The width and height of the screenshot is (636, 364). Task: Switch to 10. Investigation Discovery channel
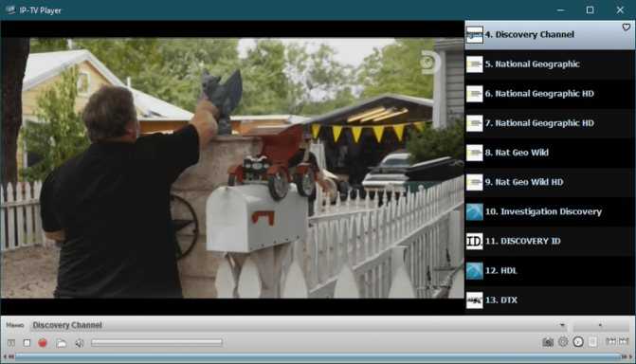click(550, 211)
